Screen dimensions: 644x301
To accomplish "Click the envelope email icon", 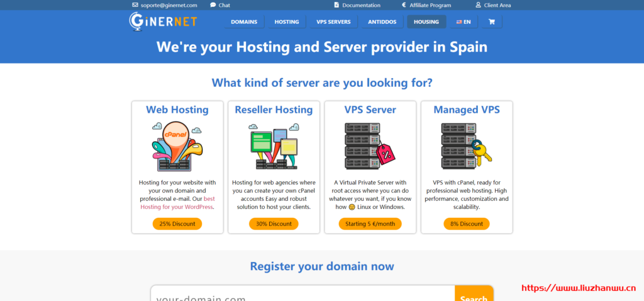I will click(135, 5).
